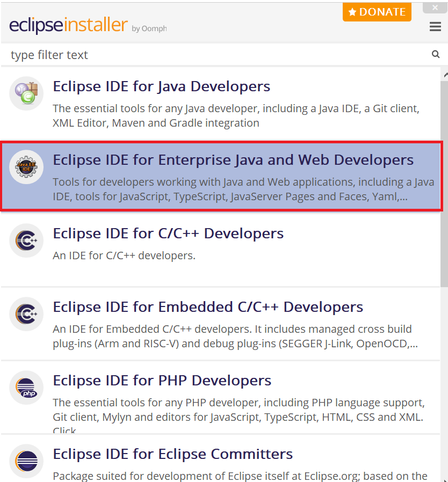
Task: Click the Eclipse IDE for Java Developers icon
Action: click(26, 93)
